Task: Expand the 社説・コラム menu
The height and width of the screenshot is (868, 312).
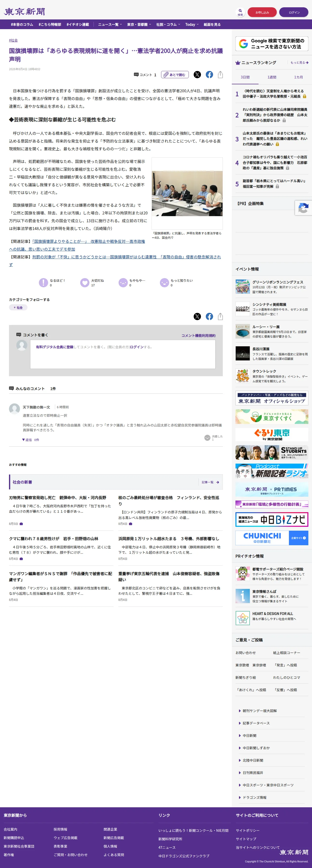Action: 168,24
